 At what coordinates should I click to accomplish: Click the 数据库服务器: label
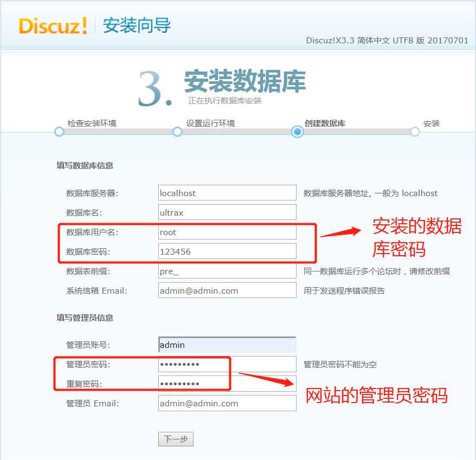point(92,193)
